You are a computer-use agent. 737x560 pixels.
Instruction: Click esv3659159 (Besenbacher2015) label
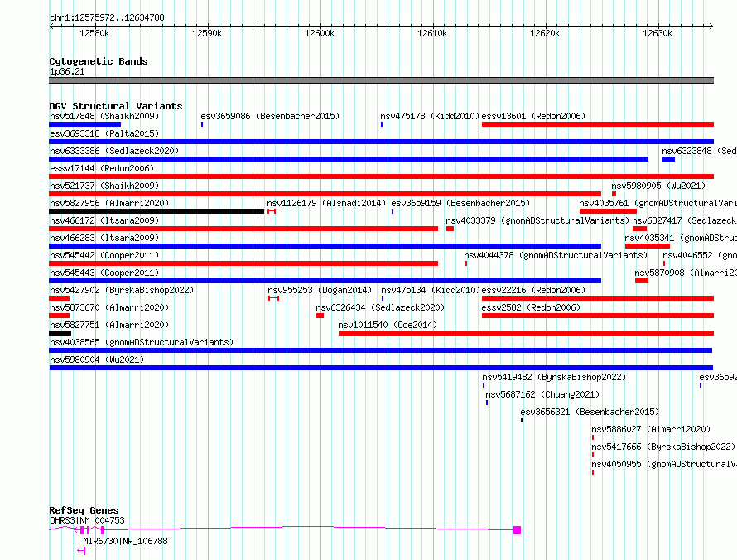(460, 203)
